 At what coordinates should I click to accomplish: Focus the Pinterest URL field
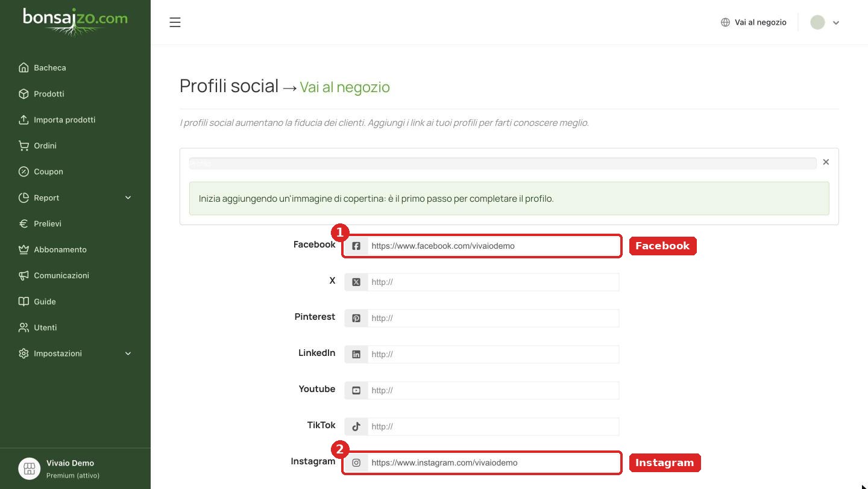click(494, 318)
